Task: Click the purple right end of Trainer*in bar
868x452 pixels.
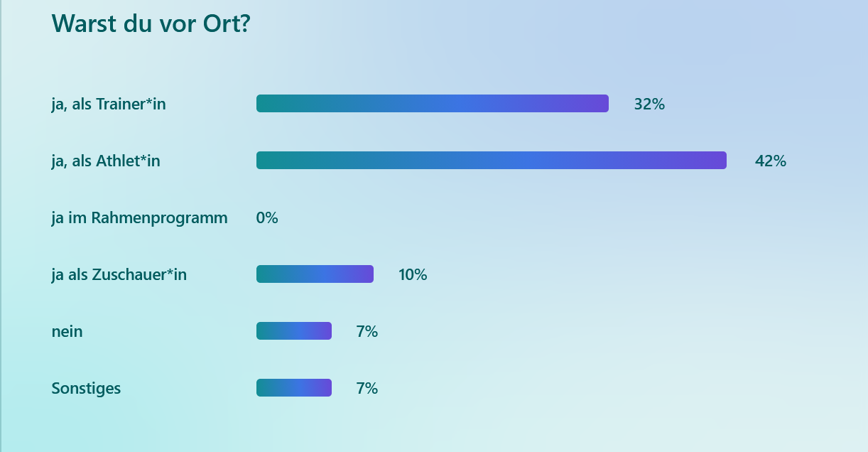Action: [599, 104]
